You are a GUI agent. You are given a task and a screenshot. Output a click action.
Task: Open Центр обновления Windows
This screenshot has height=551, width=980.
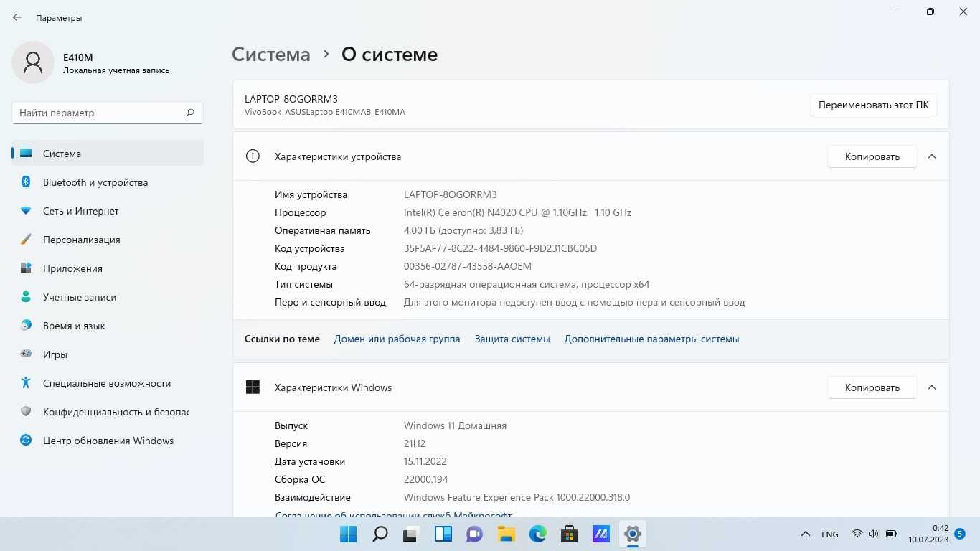point(108,441)
